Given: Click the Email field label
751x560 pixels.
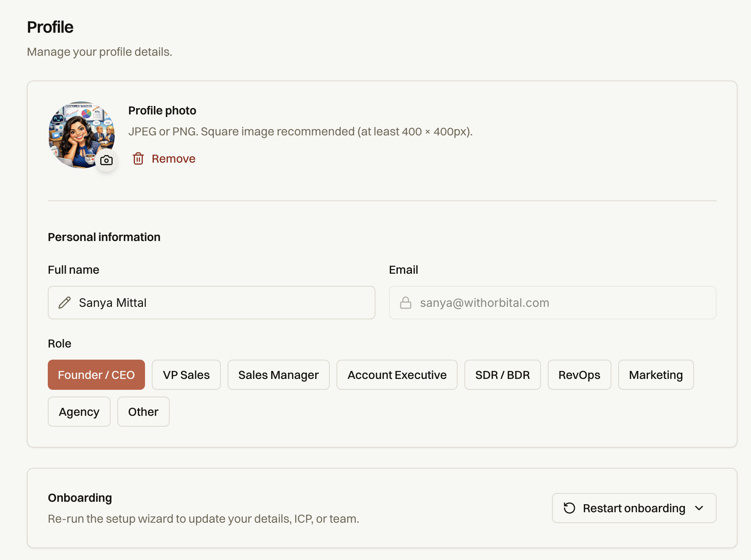Looking at the screenshot, I should [x=404, y=270].
